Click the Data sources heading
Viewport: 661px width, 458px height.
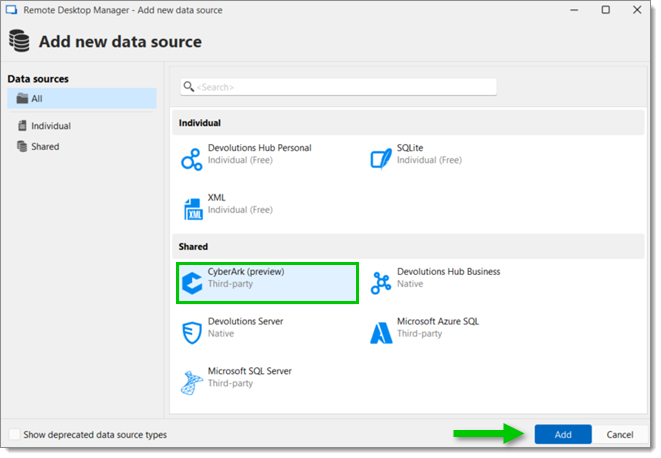38,79
